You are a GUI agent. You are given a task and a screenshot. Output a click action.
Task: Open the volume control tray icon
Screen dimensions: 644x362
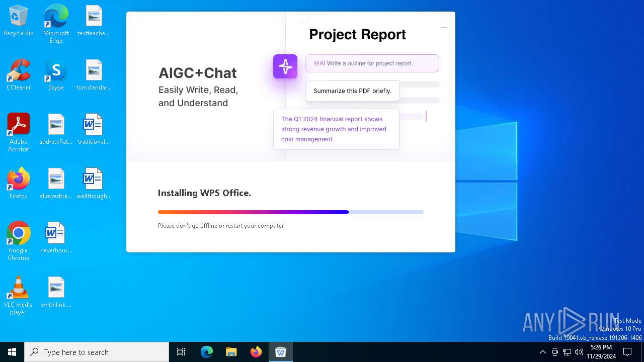[x=579, y=352]
